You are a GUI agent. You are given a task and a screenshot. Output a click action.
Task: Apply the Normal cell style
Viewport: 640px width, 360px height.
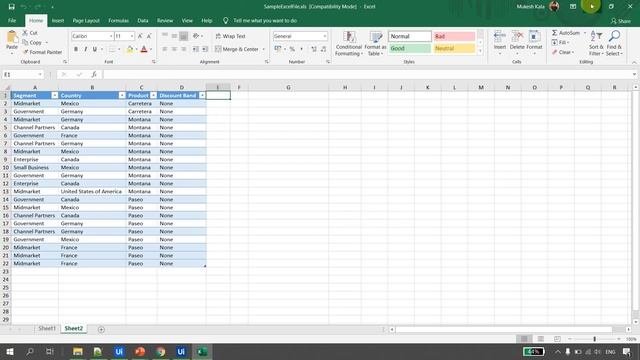tap(410, 36)
